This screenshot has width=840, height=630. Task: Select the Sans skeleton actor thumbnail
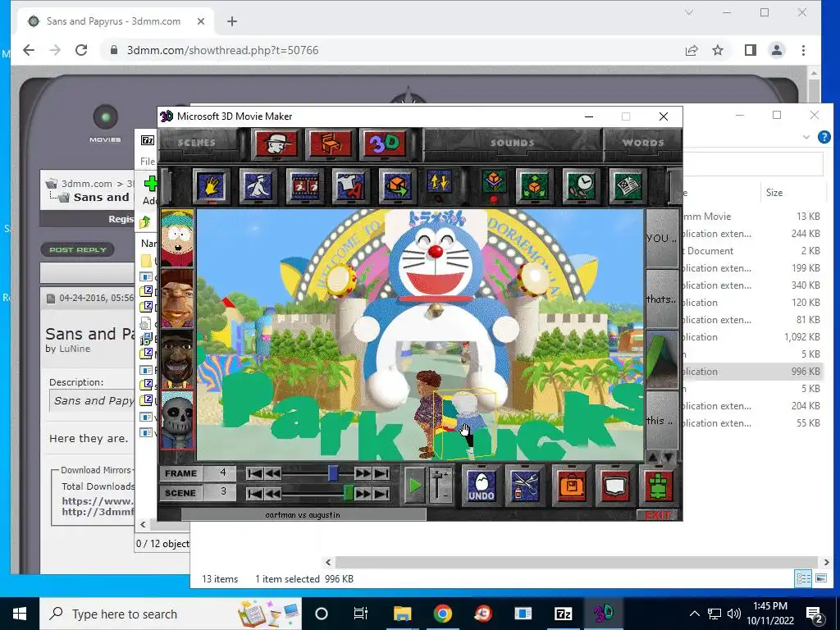(177, 419)
